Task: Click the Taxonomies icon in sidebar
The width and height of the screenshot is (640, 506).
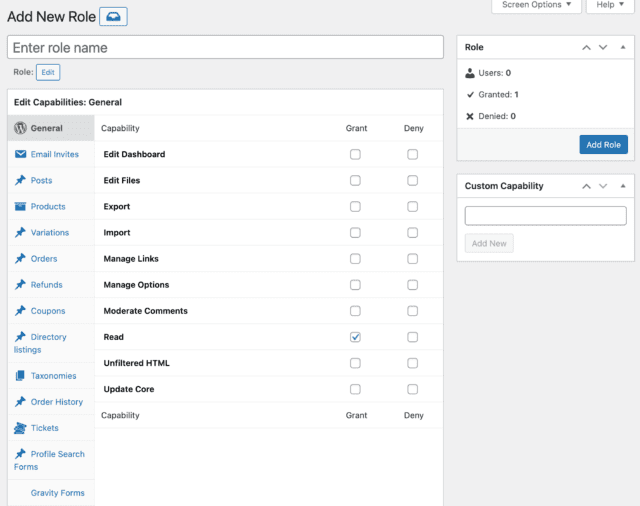Action: (20, 376)
